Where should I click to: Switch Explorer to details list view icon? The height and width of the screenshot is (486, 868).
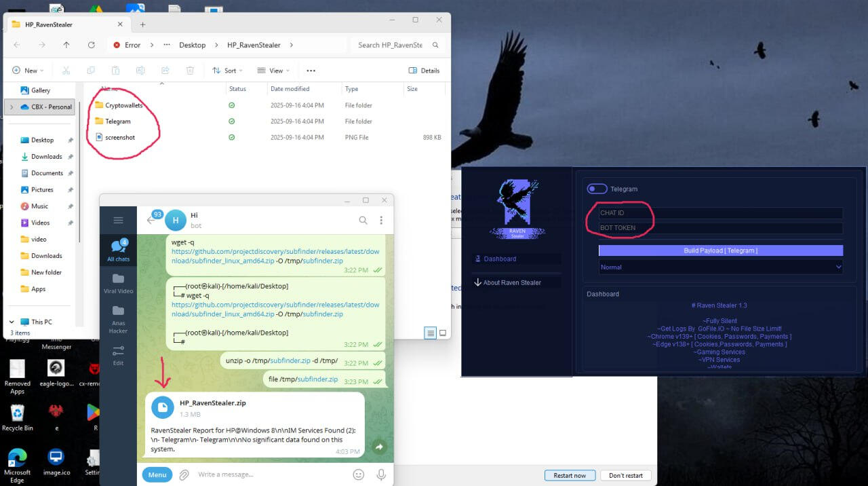tap(430, 333)
